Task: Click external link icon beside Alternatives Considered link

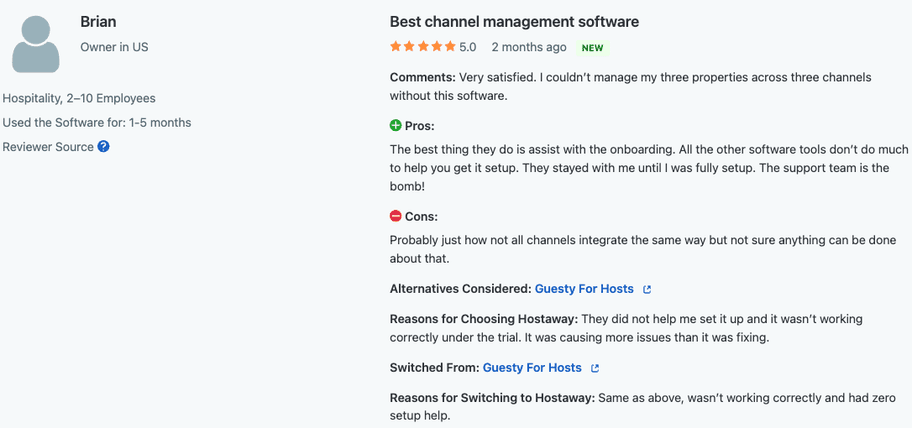Action: [x=647, y=289]
